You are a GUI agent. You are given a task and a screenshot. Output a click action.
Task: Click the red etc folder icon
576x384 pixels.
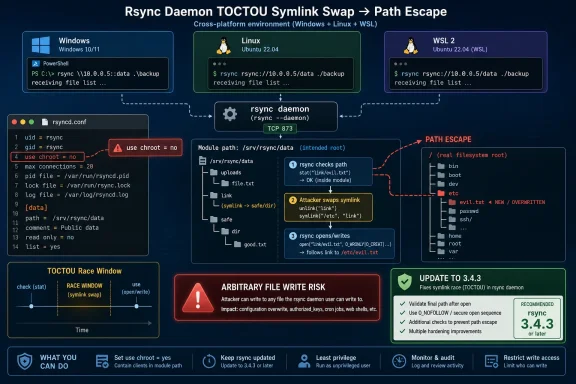click(x=441, y=193)
